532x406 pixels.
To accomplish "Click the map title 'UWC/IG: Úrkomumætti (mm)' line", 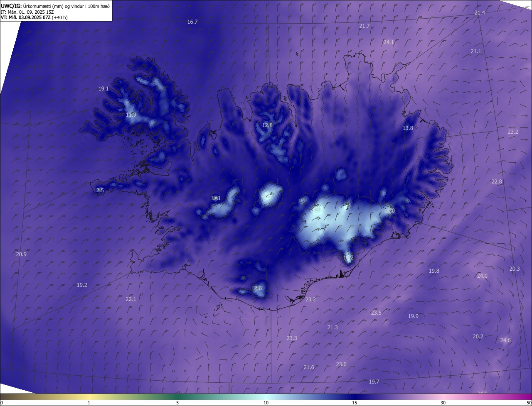I will coord(56,6).
